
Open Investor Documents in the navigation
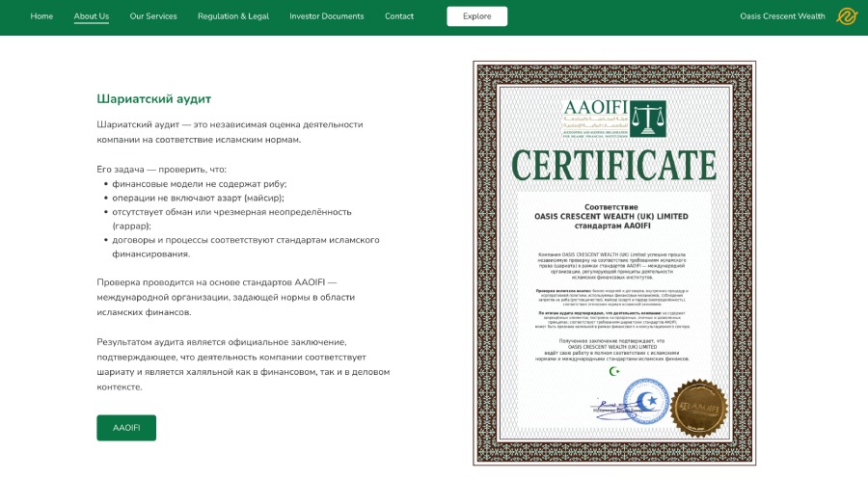pos(327,16)
